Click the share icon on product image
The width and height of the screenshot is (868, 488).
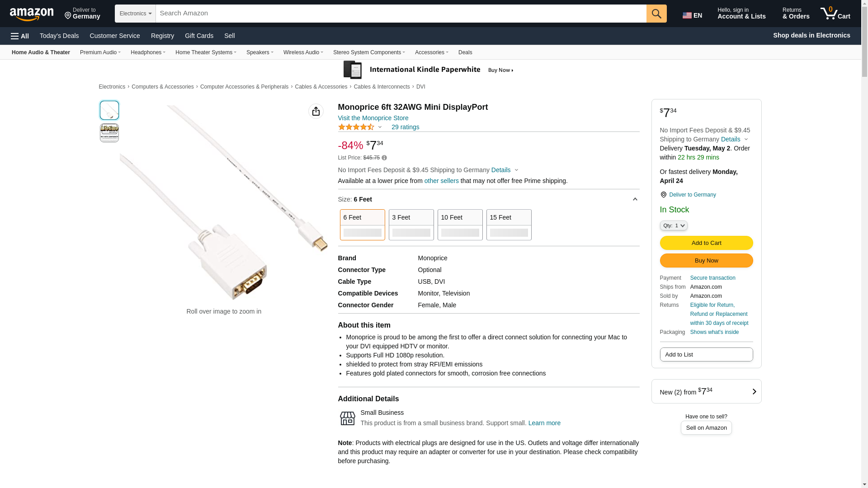[x=316, y=111]
